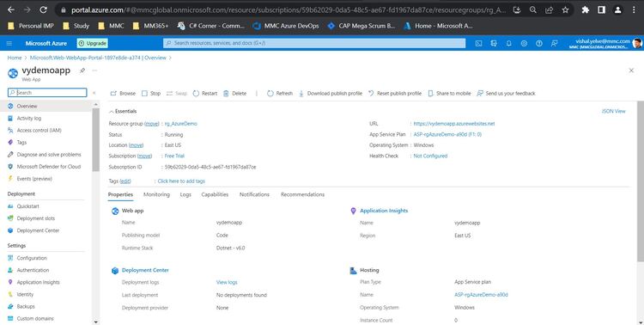The image size is (644, 325).
Task: Open JSON View
Action: tap(613, 111)
